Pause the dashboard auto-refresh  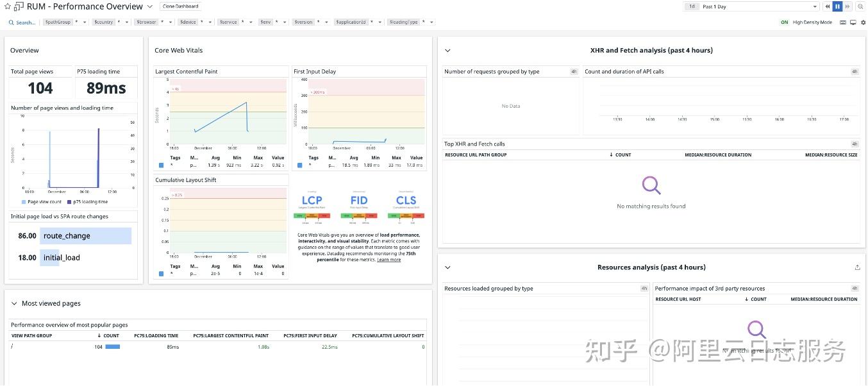click(837, 6)
